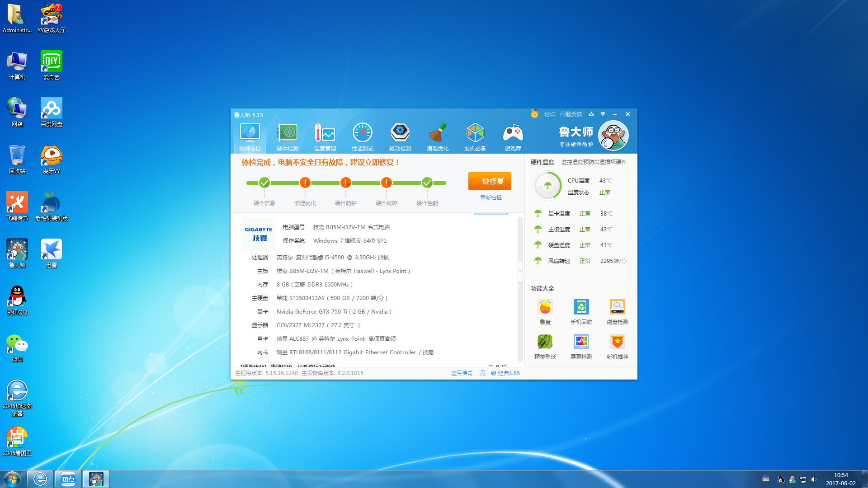Open the 问题反馈 link

[x=571, y=114]
